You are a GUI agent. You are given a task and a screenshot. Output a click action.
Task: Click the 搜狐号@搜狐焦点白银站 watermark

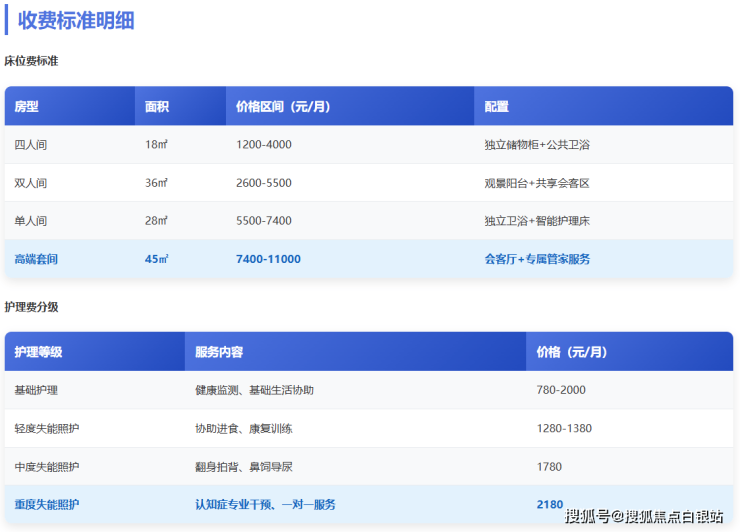click(x=643, y=516)
